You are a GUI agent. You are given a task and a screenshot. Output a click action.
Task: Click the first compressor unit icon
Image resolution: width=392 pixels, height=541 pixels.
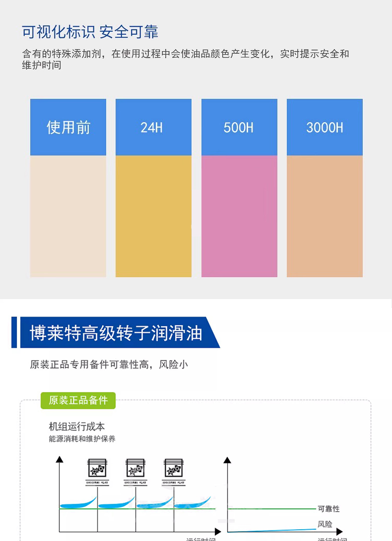pyautogui.click(x=97, y=468)
